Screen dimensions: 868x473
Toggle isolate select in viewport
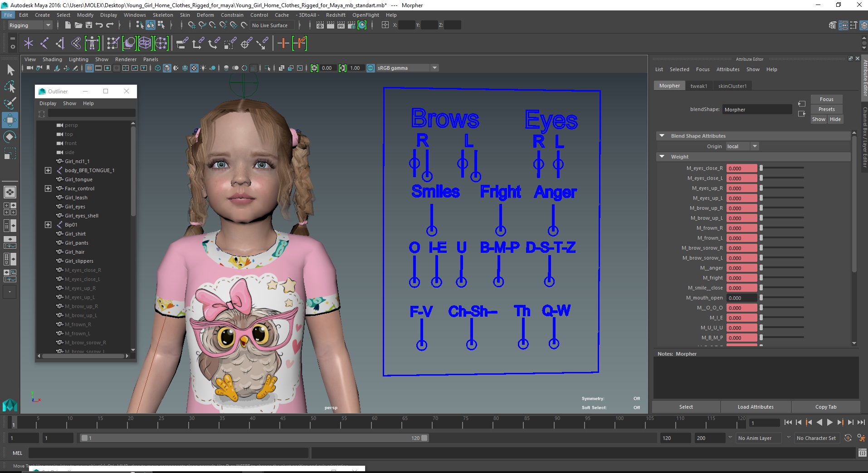pyautogui.click(x=268, y=68)
